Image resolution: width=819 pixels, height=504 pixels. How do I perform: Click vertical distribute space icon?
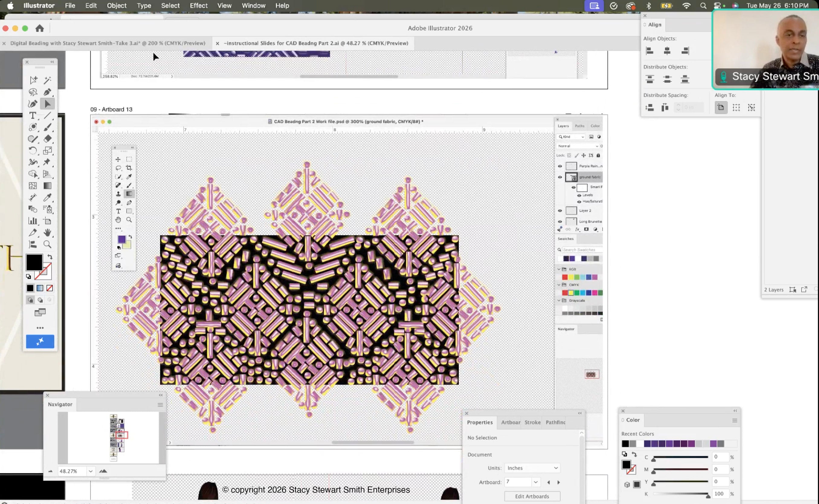point(650,107)
